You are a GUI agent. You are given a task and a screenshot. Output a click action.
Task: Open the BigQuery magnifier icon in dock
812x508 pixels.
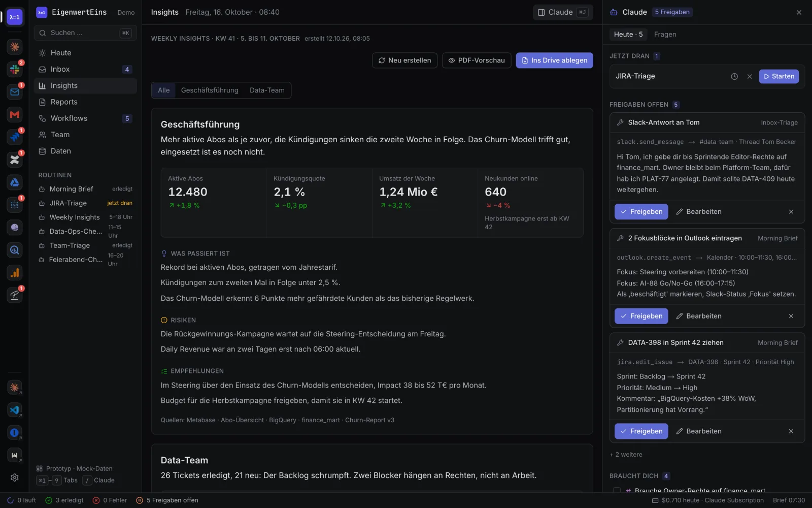pos(14,250)
